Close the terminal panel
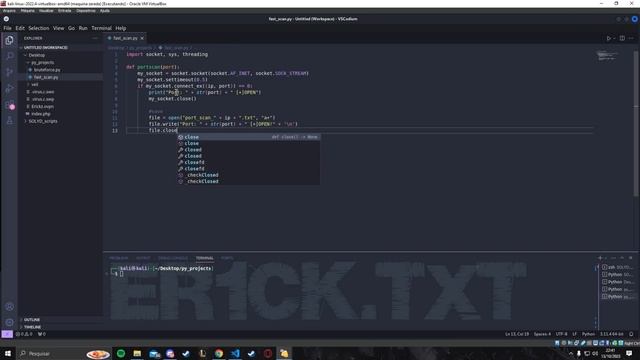 point(631,258)
